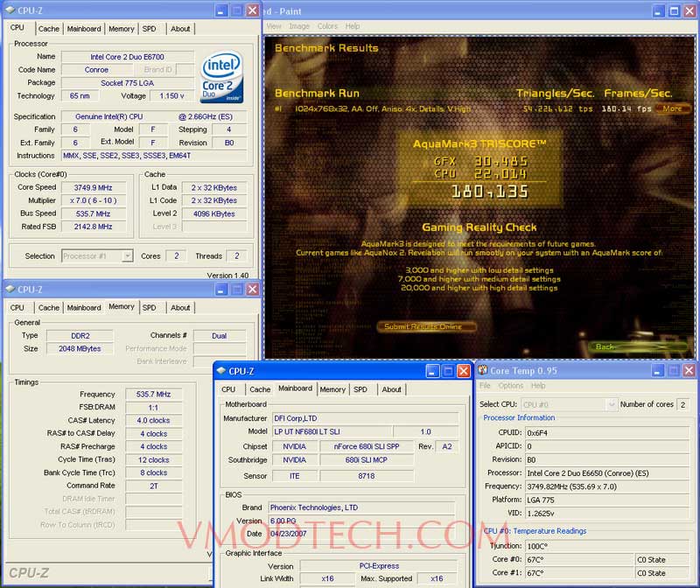Open Memory tab in top CPU-Z window
This screenshot has height=588, width=700.
point(121,29)
